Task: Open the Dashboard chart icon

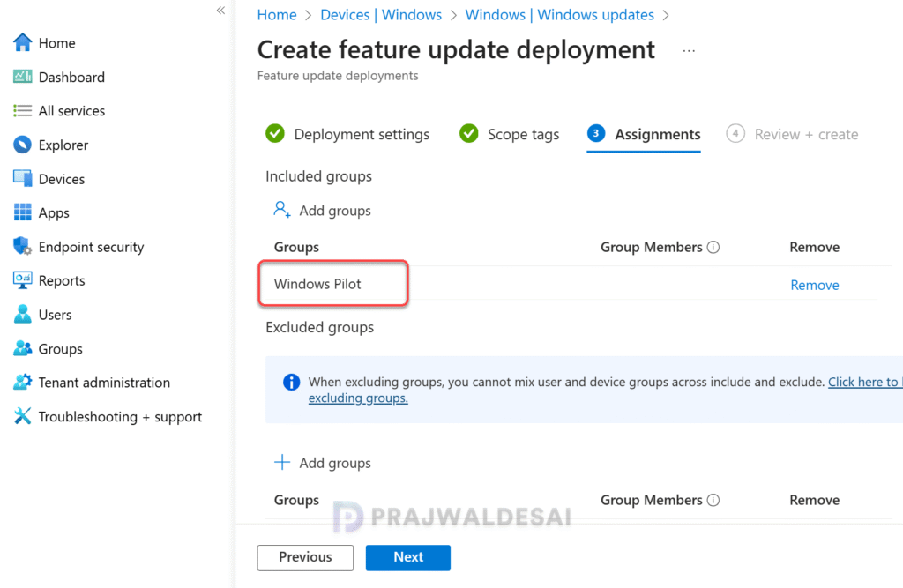Action: (x=22, y=77)
